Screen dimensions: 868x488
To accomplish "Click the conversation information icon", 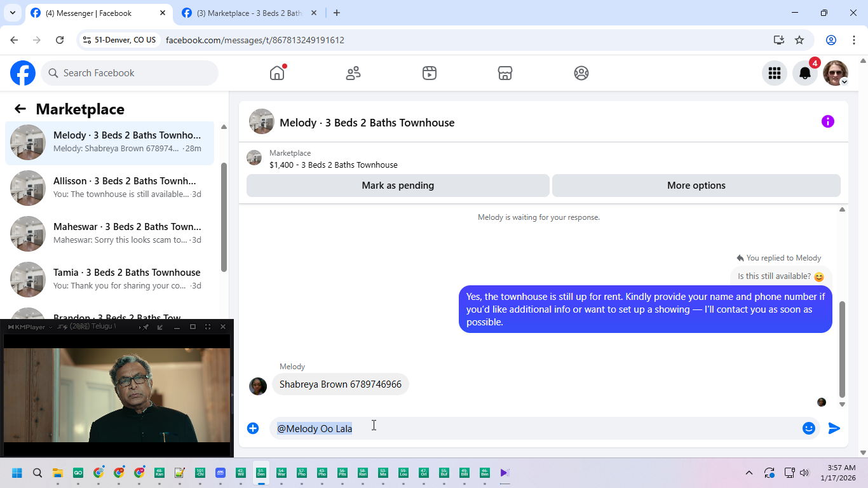I will point(827,121).
